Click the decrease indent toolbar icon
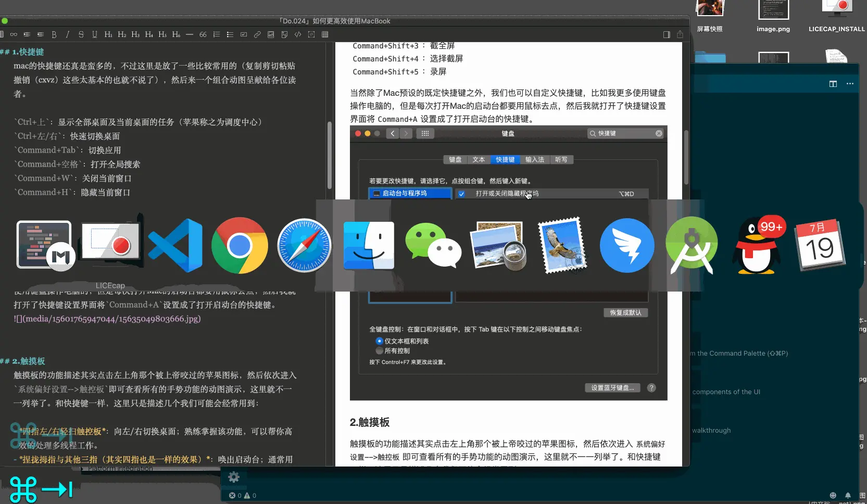This screenshot has width=867, height=504. (x=40, y=34)
